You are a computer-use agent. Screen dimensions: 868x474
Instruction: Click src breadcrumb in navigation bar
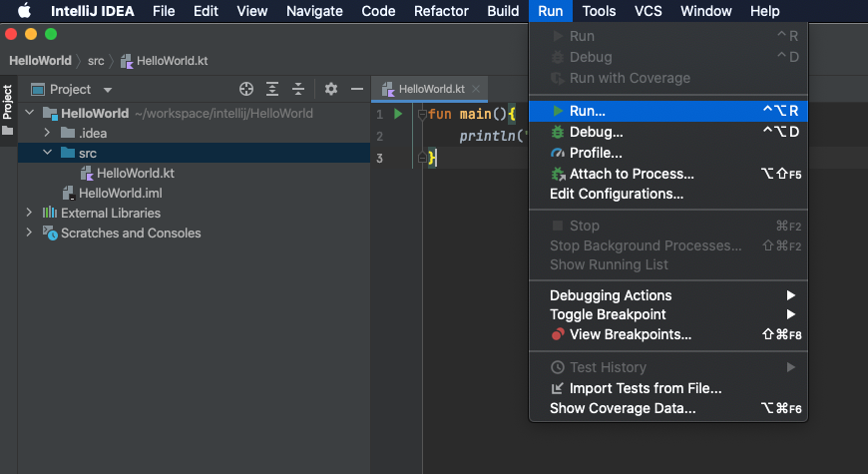click(x=96, y=61)
